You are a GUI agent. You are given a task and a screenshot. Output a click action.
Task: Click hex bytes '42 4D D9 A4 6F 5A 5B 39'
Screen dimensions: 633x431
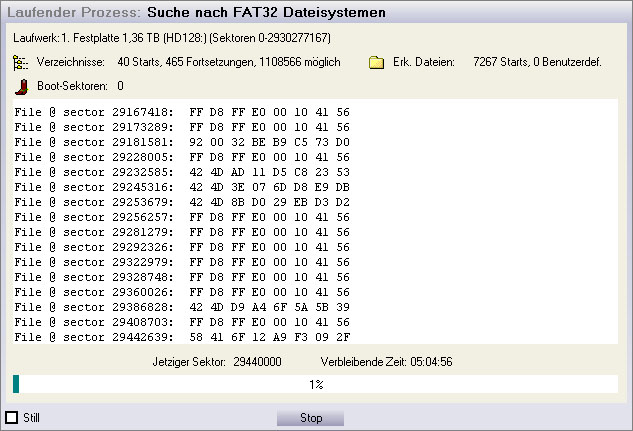[270, 307]
